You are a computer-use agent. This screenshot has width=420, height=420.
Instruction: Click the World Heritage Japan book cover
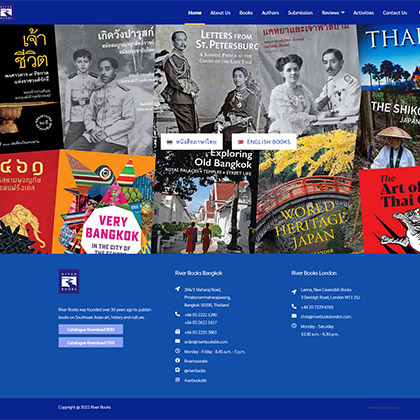tap(308, 192)
